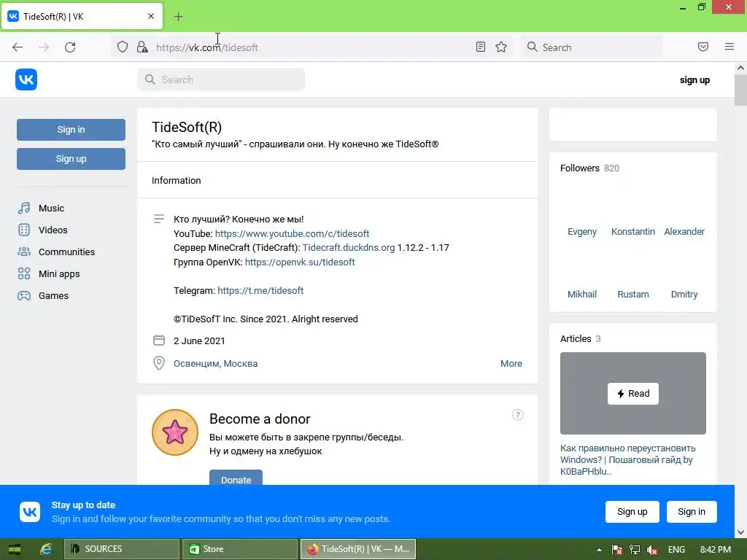This screenshot has width=747, height=560.
Task: Click the Firefox Search box in toolbar
Action: 591,47
